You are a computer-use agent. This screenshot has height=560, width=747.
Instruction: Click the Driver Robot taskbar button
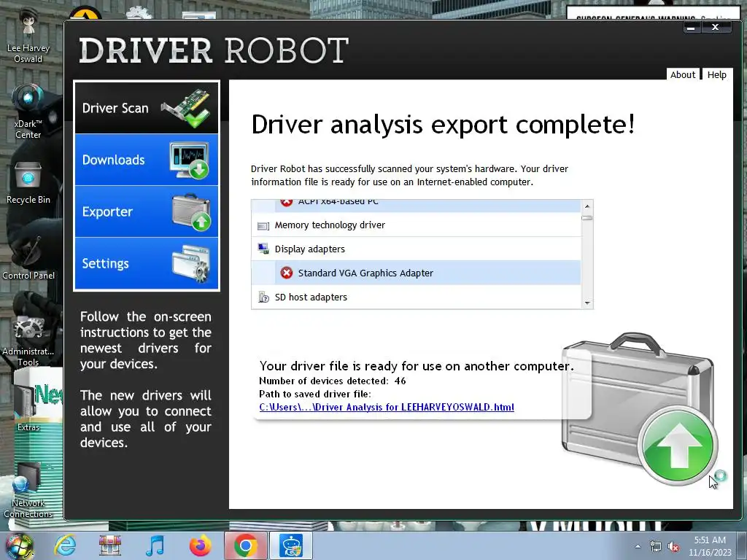point(290,545)
